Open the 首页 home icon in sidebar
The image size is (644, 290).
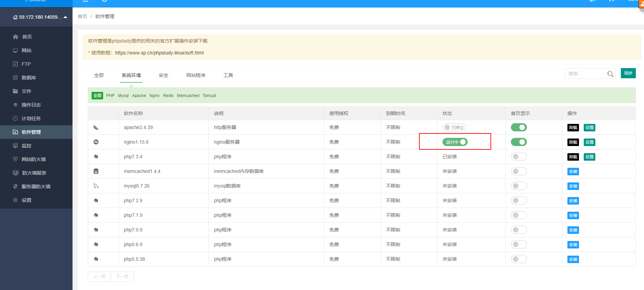[15, 37]
